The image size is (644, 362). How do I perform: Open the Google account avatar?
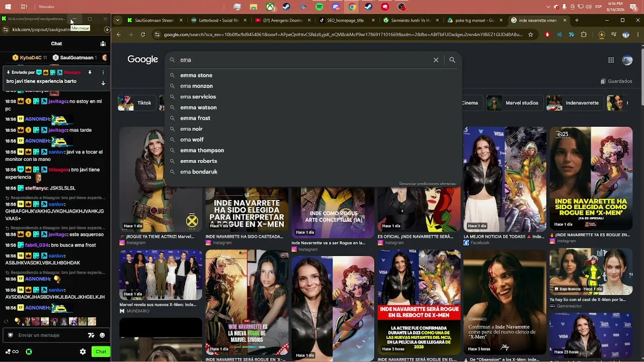627,60
